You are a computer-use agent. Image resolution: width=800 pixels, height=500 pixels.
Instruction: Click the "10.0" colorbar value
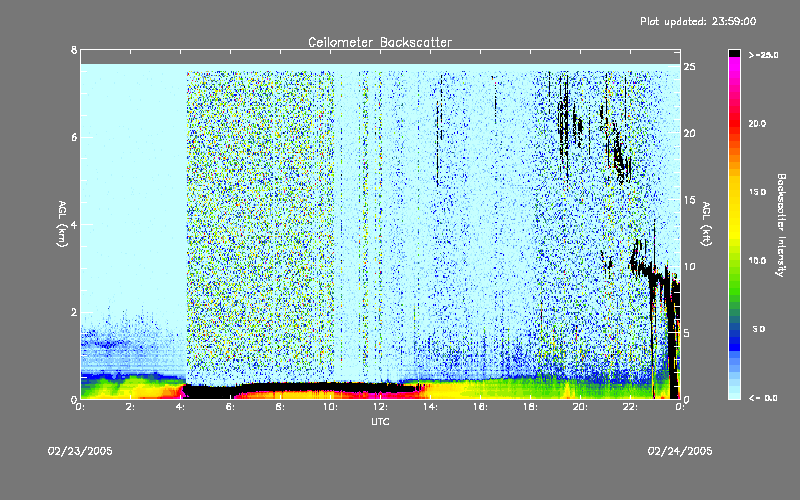(757, 260)
